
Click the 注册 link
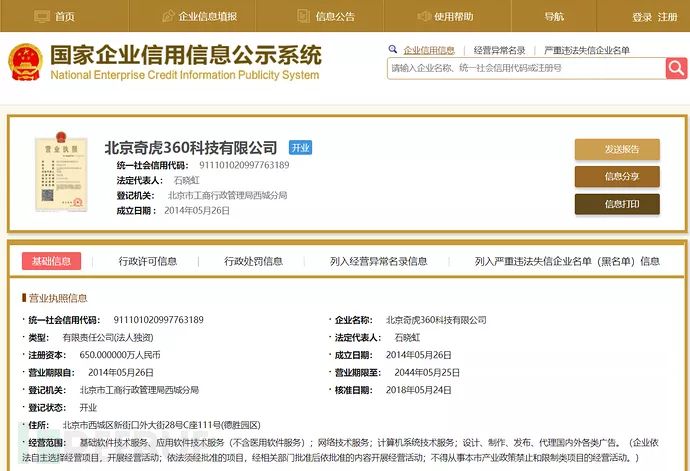668,17
